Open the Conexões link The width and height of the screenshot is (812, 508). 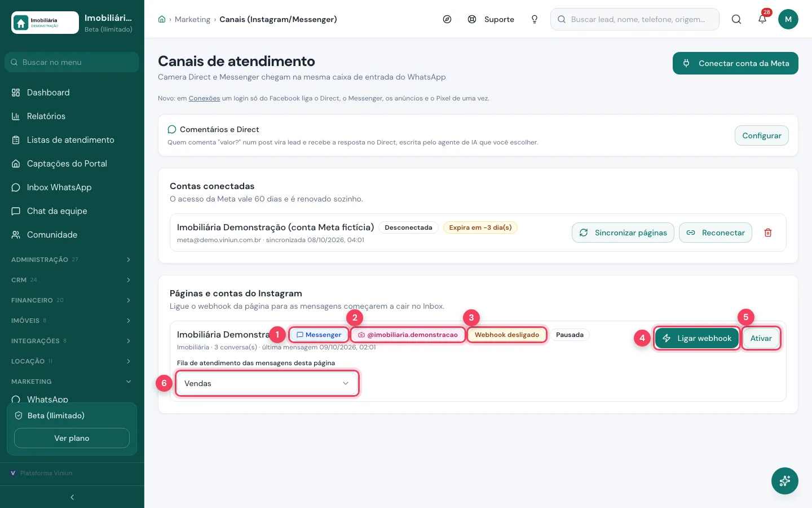click(204, 98)
